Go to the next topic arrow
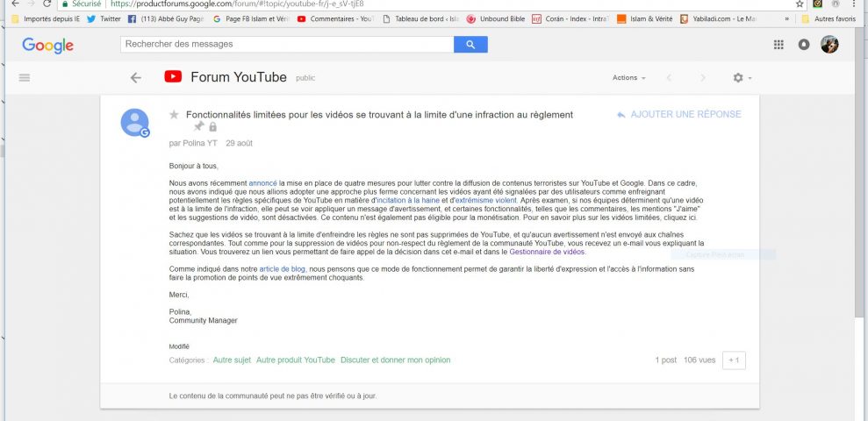 point(703,78)
